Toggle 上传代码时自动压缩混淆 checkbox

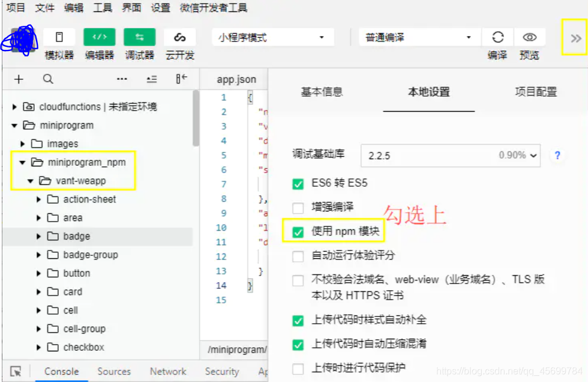pyautogui.click(x=298, y=345)
